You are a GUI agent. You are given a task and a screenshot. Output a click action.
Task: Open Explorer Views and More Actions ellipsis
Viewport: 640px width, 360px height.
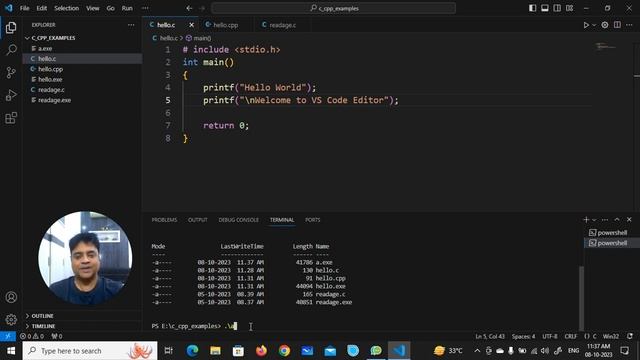131,25
